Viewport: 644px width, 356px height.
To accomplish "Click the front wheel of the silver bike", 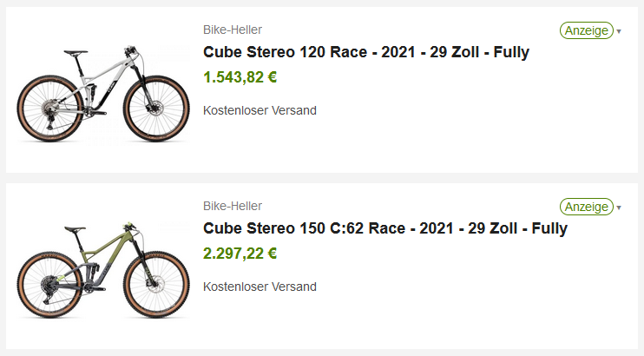I will [x=156, y=109].
